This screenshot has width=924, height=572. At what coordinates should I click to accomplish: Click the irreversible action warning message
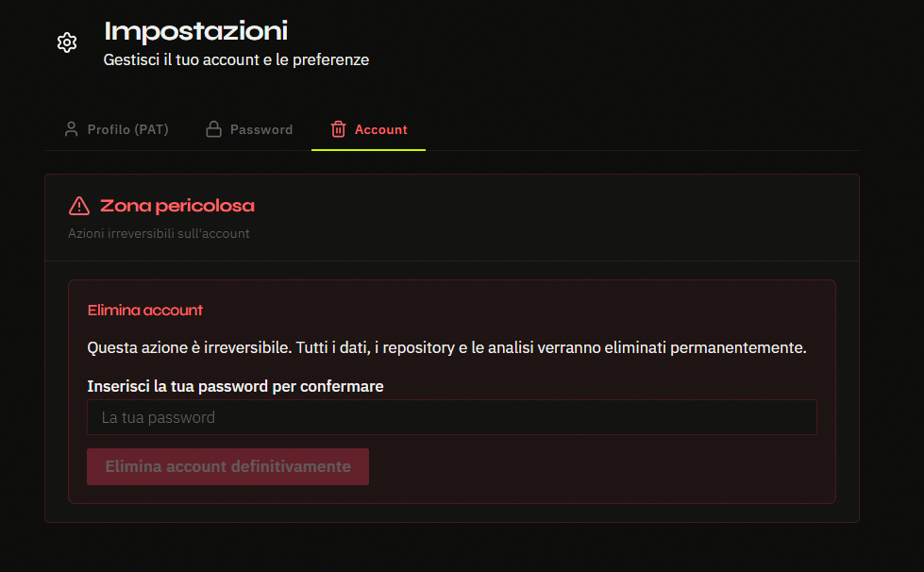click(446, 346)
